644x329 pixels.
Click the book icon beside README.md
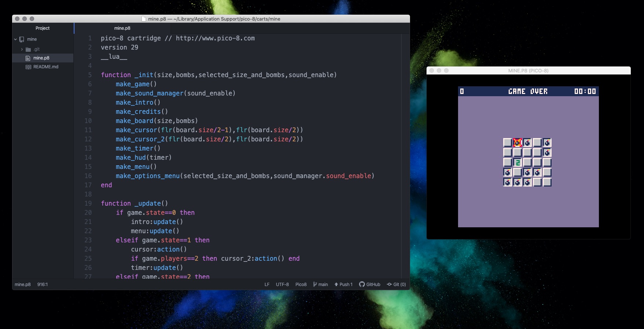pyautogui.click(x=28, y=67)
